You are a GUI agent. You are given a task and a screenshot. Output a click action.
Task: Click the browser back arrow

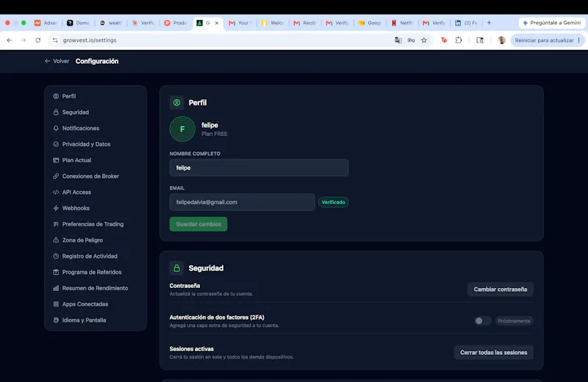pyautogui.click(x=10, y=40)
